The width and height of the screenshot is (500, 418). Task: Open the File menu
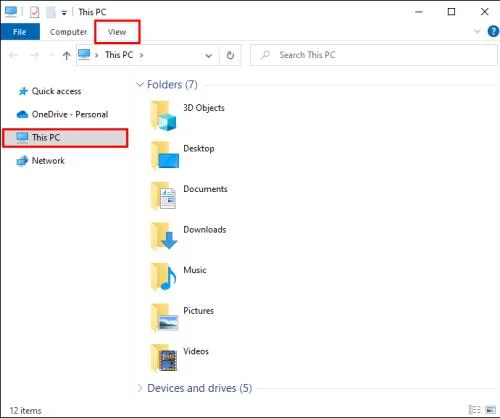(20, 32)
